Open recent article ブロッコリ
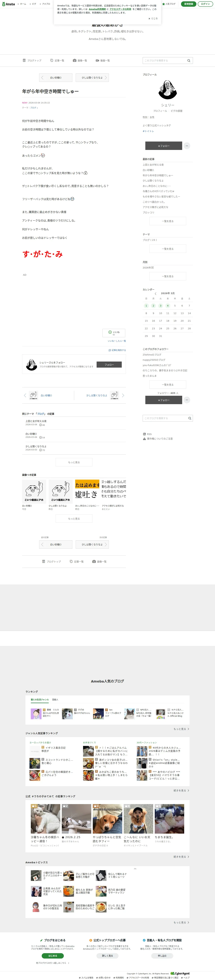Image resolution: width=215 pixels, height=980 pixels. point(149,212)
